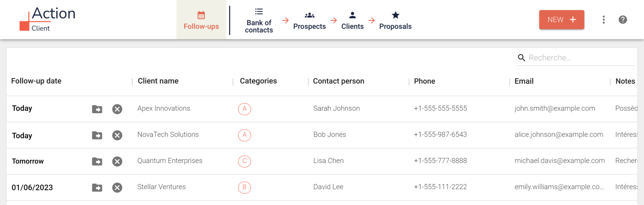Click the move-to-folder icon for Apex Innovations

(97, 109)
